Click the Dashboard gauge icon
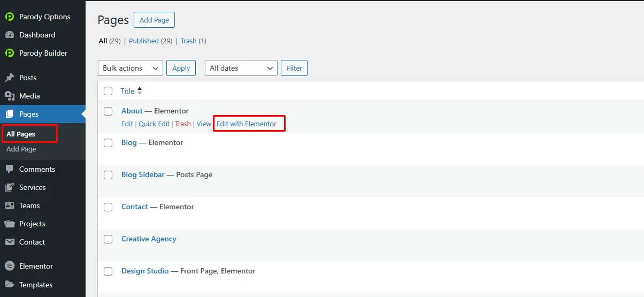The width and height of the screenshot is (644, 297). click(10, 35)
